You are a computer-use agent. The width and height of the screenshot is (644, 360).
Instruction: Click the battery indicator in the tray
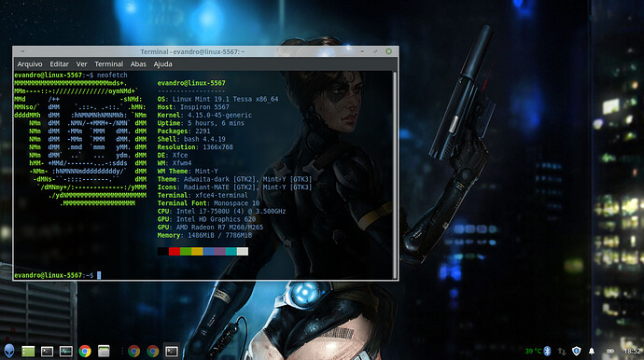[x=610, y=352]
